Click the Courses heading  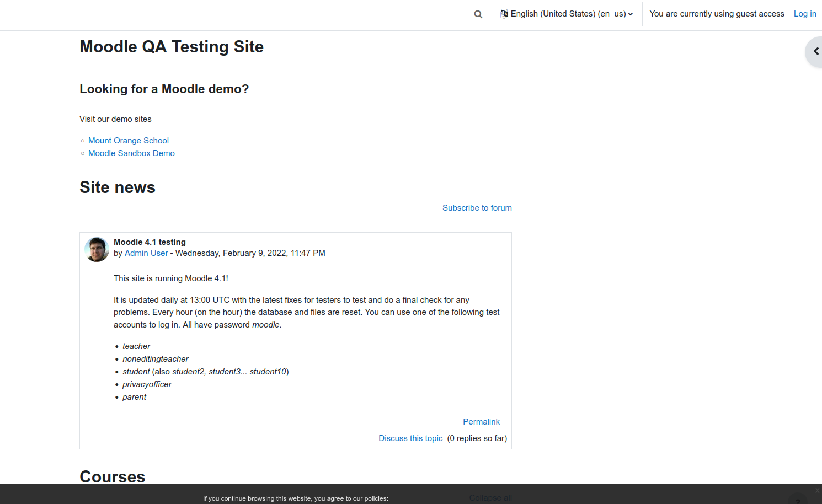113,476
